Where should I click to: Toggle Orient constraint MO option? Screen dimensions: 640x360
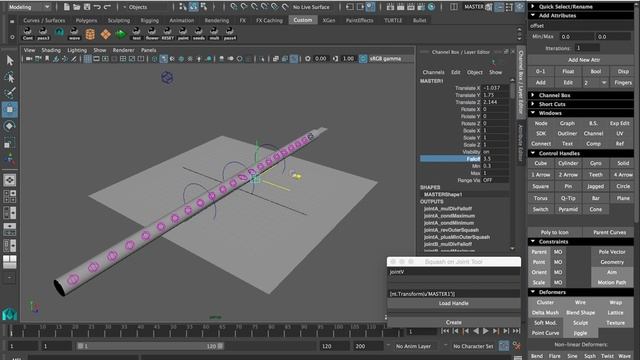pyautogui.click(x=558, y=272)
